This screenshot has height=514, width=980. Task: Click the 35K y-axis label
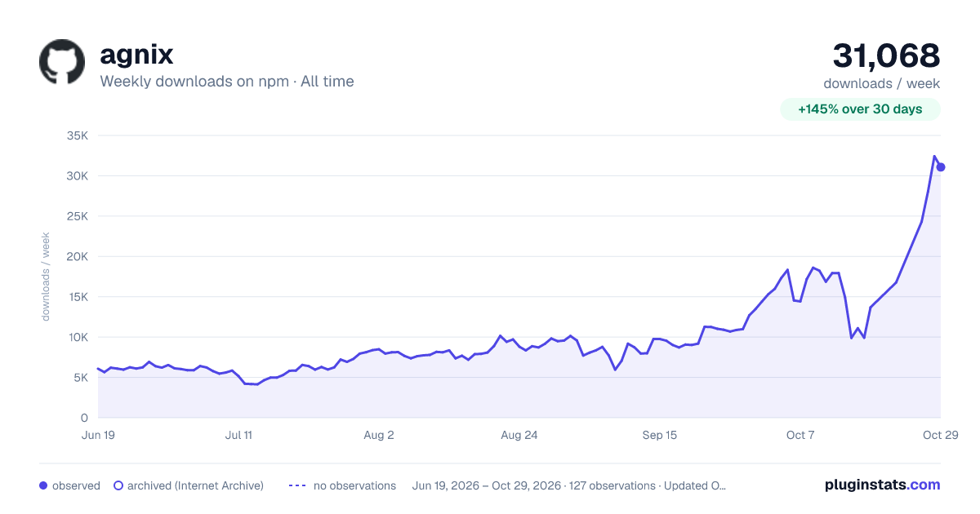pos(77,135)
